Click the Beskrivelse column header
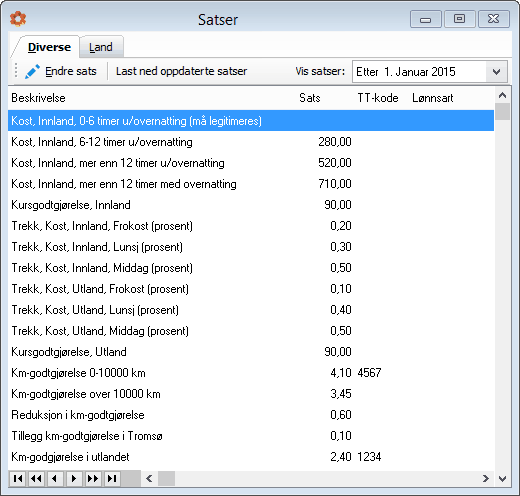 [38, 98]
